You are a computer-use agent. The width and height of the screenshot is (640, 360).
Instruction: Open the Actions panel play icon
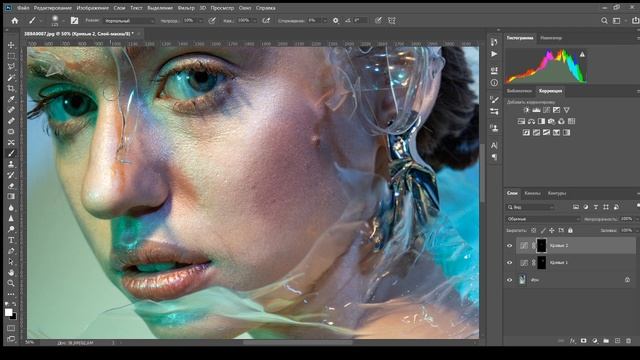[494, 54]
